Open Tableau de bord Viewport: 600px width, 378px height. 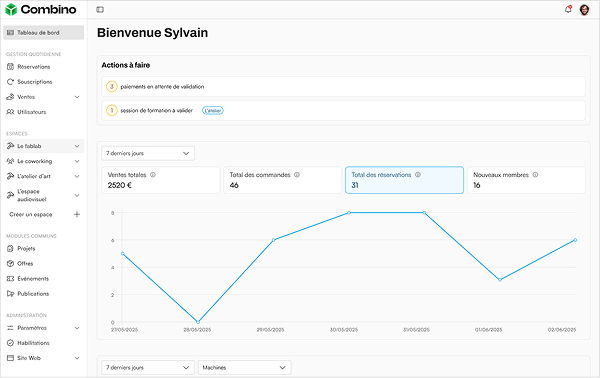coord(44,33)
